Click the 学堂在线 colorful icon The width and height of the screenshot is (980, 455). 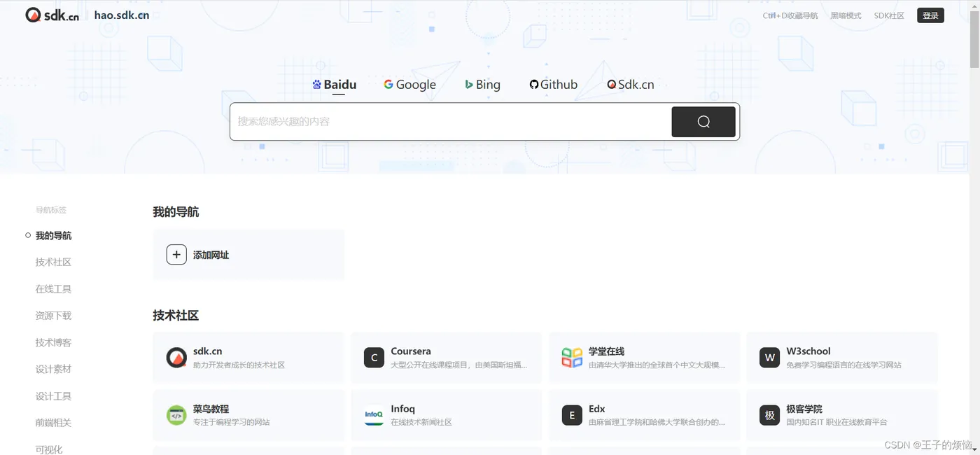coord(572,358)
